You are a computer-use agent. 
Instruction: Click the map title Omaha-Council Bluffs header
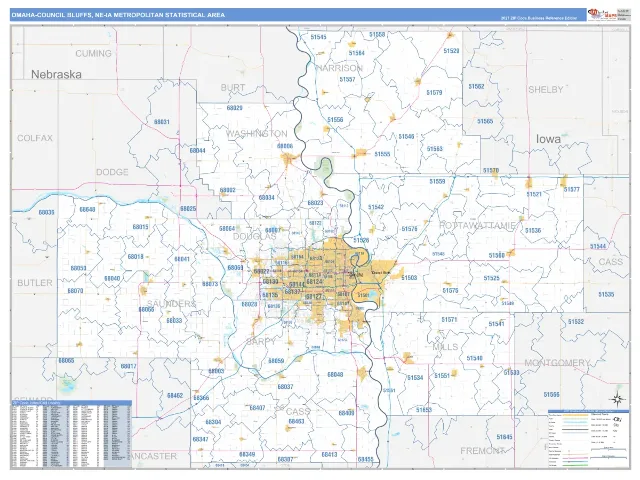(x=118, y=15)
